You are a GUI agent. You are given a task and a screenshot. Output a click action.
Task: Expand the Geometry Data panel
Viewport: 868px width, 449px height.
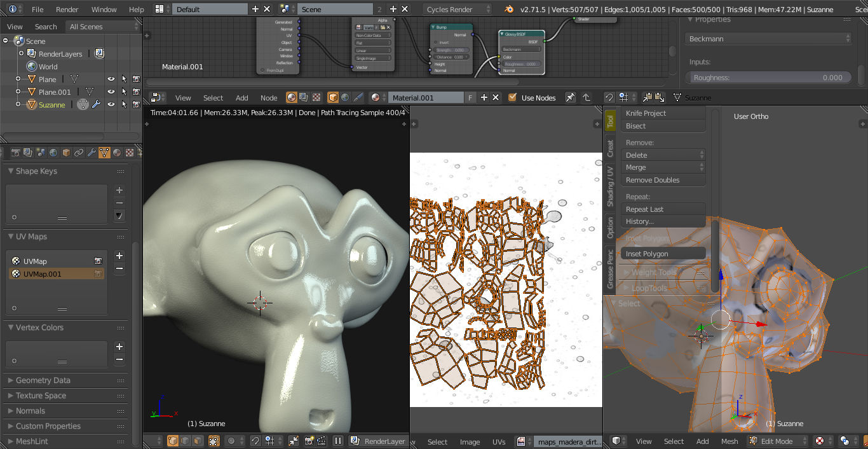(11, 380)
